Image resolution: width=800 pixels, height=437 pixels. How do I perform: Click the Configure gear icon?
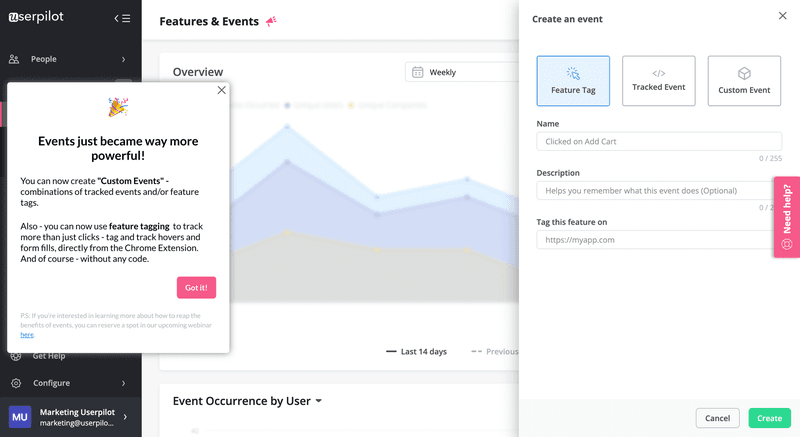[16, 383]
